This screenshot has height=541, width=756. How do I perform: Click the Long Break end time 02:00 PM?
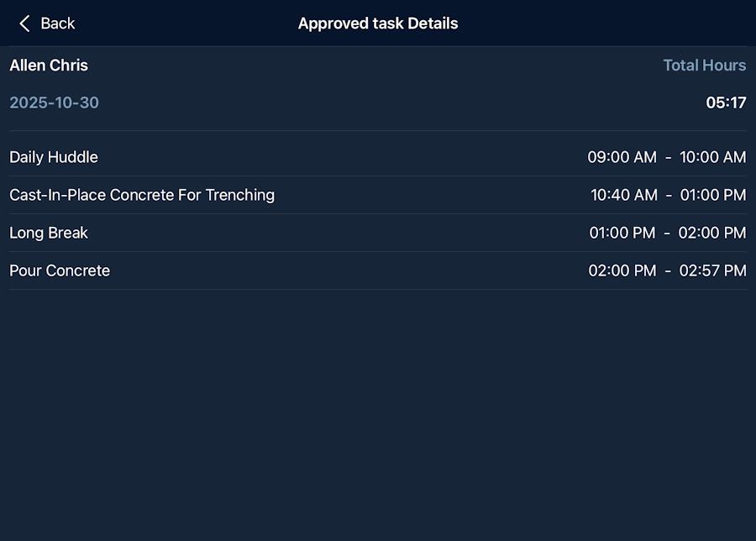pos(712,233)
